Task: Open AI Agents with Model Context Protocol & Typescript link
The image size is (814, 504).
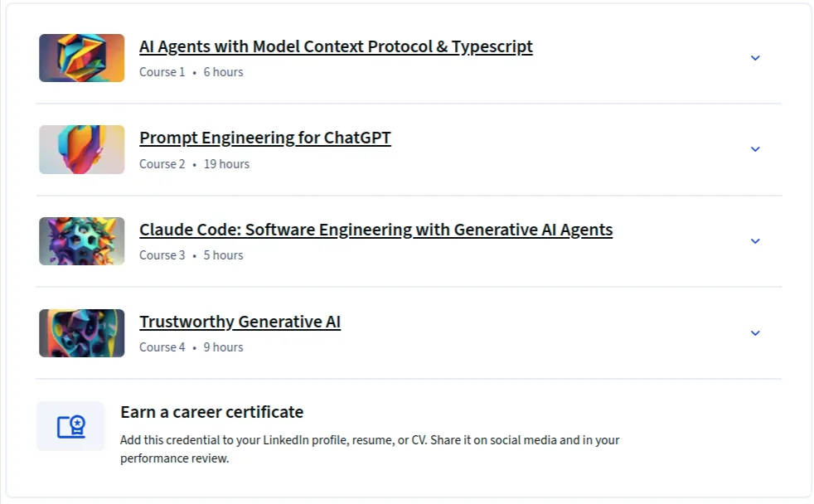Action: (336, 46)
